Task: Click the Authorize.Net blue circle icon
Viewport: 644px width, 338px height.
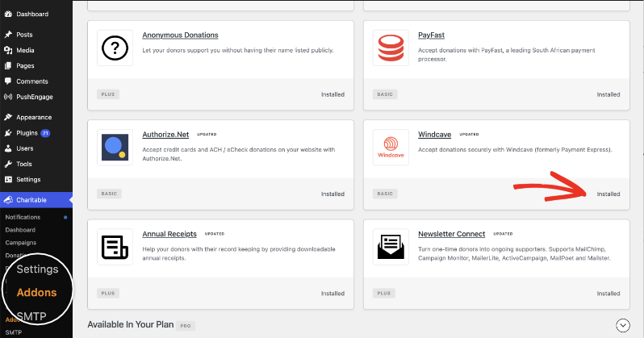Action: pyautogui.click(x=115, y=148)
